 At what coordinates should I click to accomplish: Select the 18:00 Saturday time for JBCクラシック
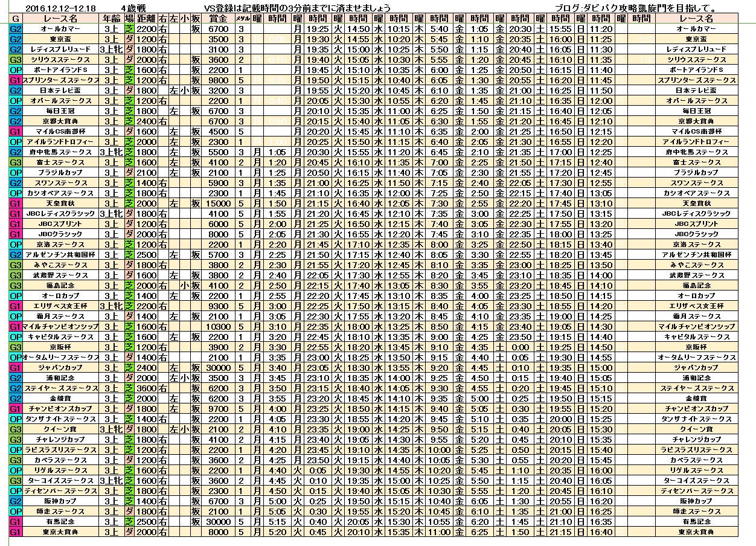tap(560, 234)
